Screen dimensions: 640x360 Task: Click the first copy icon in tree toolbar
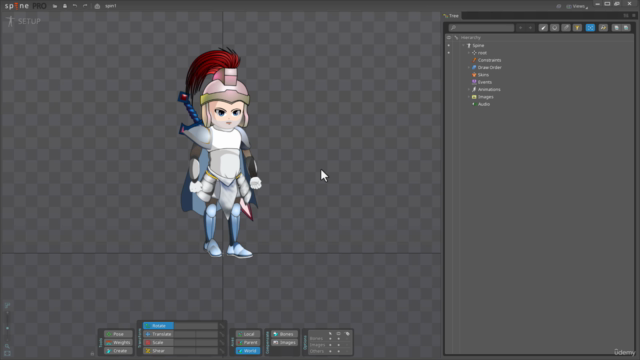coord(616,28)
